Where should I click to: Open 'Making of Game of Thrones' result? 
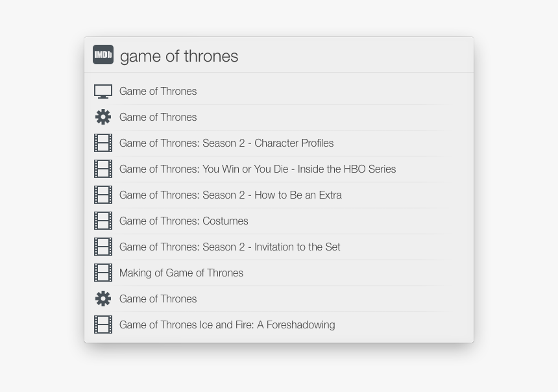click(x=181, y=273)
